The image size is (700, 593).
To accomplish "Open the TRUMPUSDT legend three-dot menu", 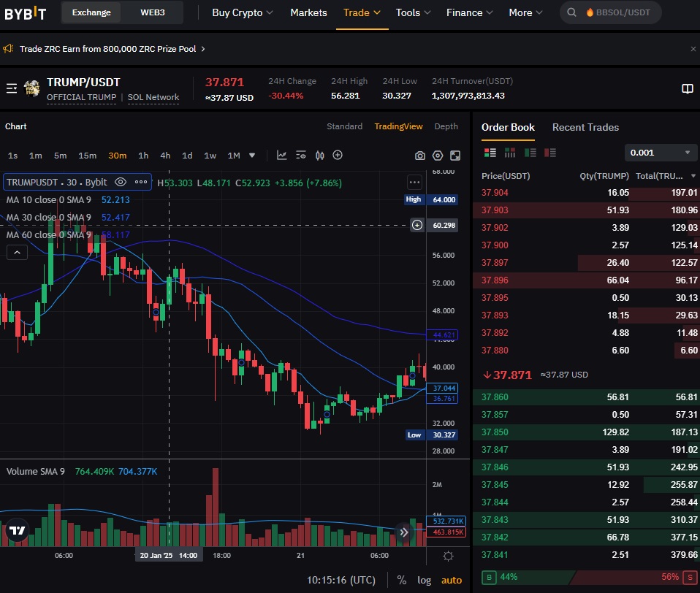I will click(x=141, y=182).
